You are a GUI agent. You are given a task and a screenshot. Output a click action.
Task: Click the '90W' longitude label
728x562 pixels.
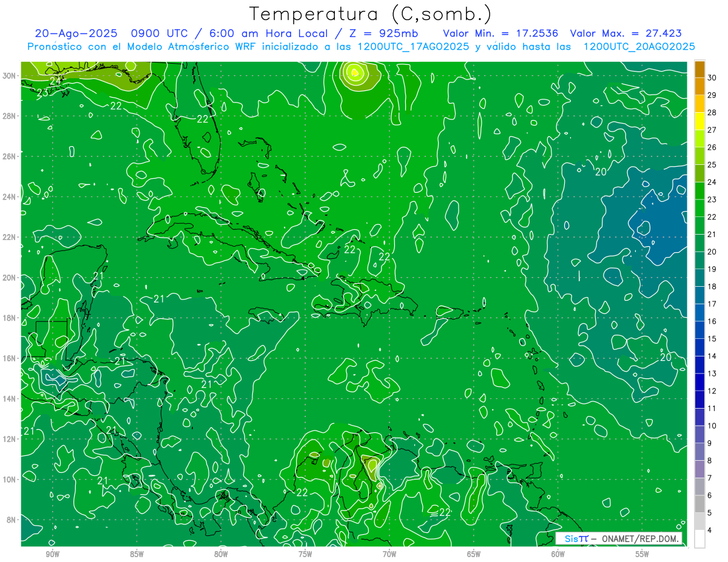[52, 554]
